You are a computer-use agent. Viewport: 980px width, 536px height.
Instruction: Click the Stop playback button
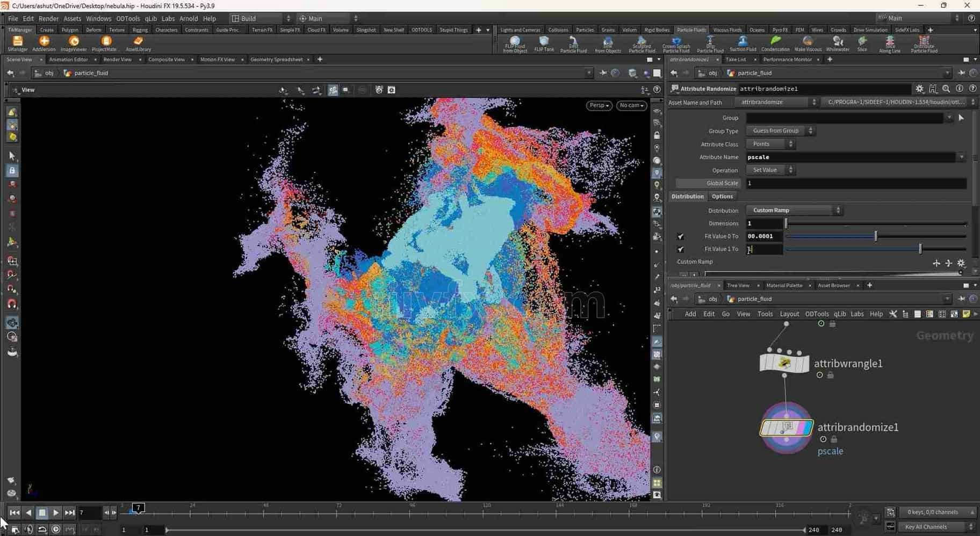(x=42, y=513)
